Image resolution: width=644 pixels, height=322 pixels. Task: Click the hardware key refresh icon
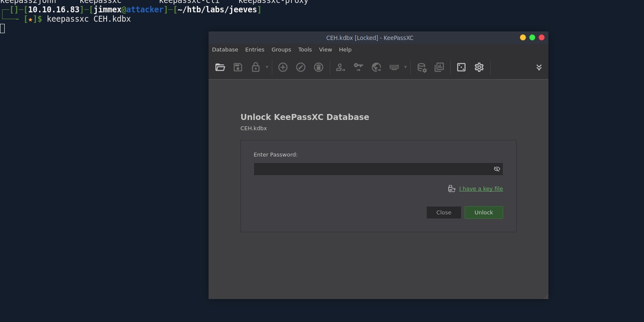452,189
